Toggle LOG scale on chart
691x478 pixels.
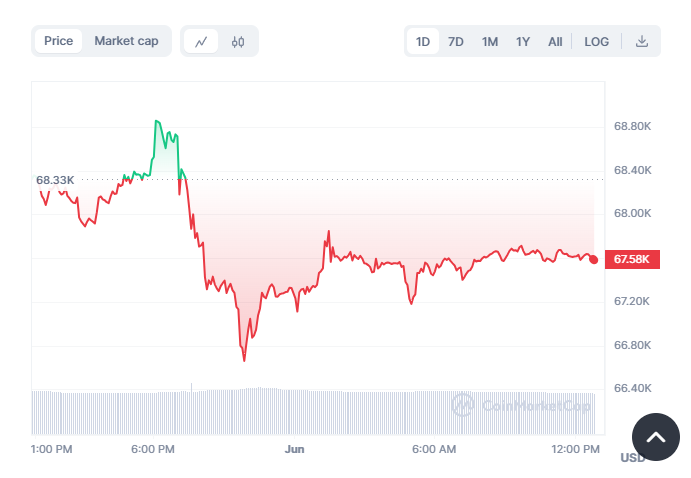pos(597,41)
